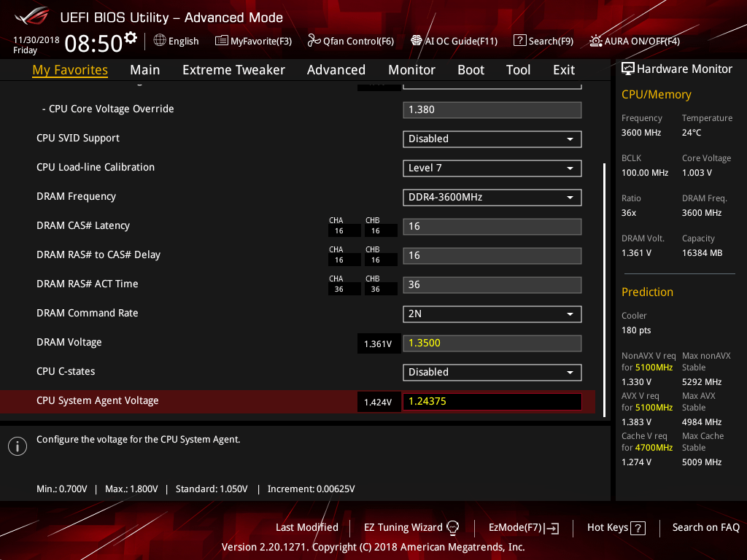Select the Exit tab

(x=564, y=70)
